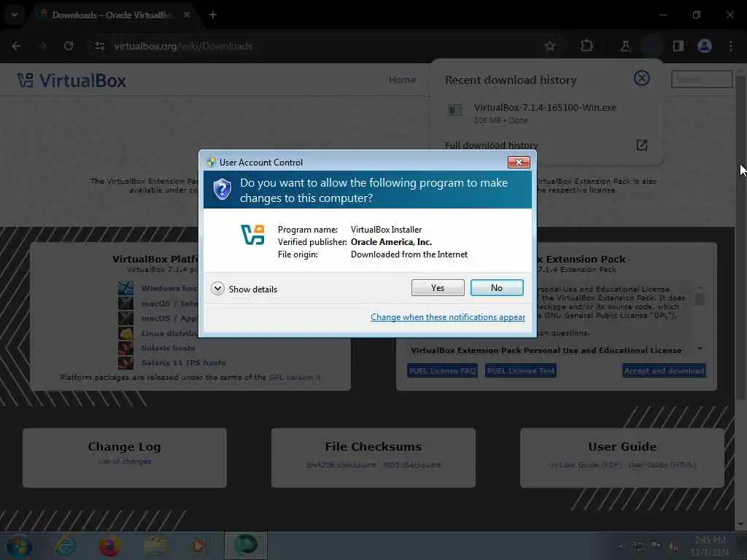Click the Windows hosts platform icon
Image resolution: width=747 pixels, height=560 pixels.
pos(125,288)
